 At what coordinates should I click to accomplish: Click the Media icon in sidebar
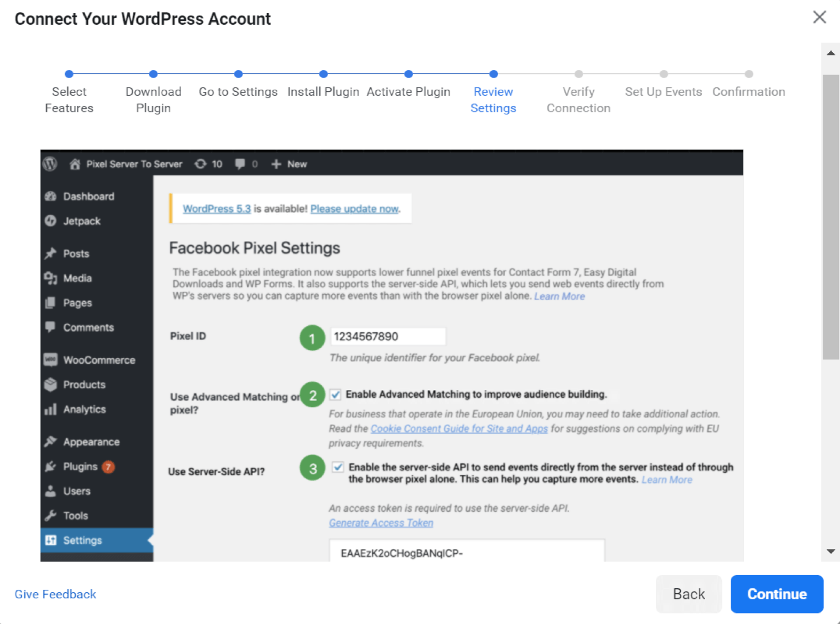click(50, 278)
